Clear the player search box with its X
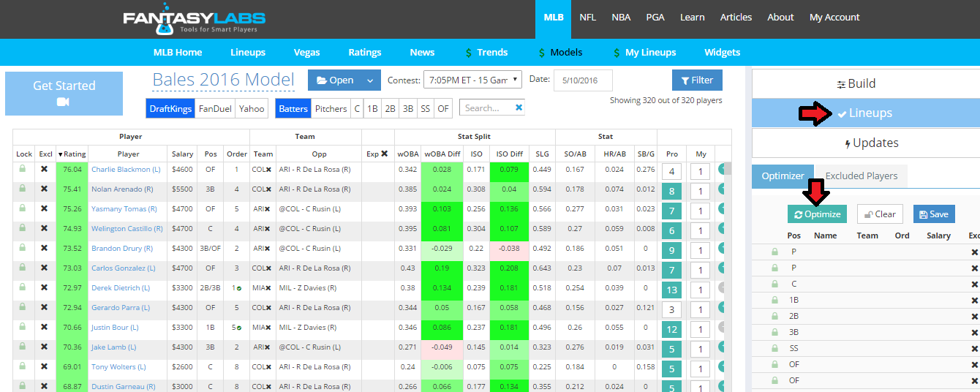This screenshot has width=980, height=392. click(519, 108)
